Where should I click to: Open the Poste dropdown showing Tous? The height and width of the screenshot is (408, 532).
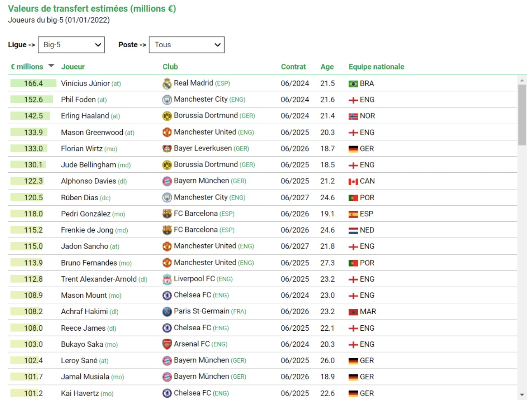pyautogui.click(x=187, y=45)
